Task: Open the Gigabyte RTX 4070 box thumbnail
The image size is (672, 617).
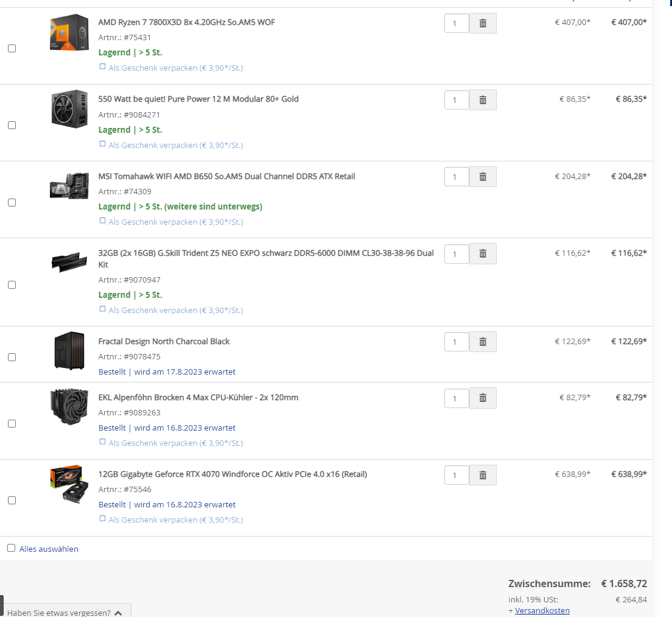Action: 69,484
